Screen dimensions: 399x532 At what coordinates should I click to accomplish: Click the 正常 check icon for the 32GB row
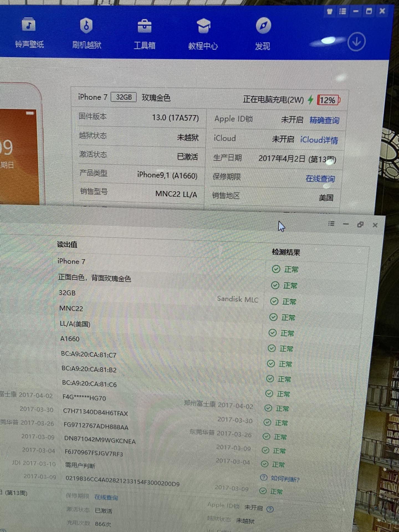pyautogui.click(x=274, y=301)
